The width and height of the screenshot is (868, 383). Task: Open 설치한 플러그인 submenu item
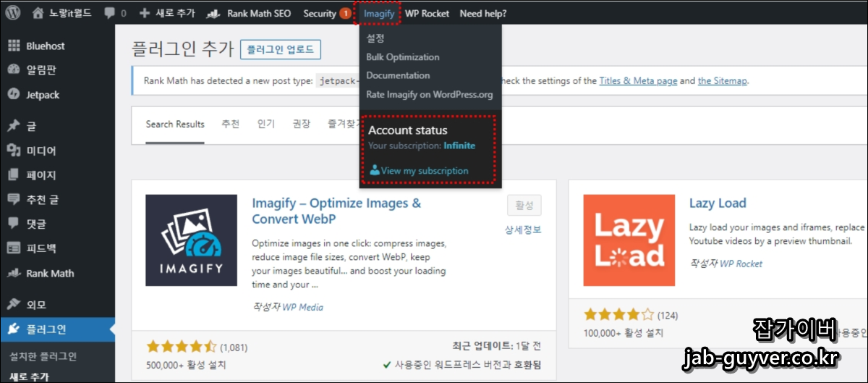pos(43,356)
